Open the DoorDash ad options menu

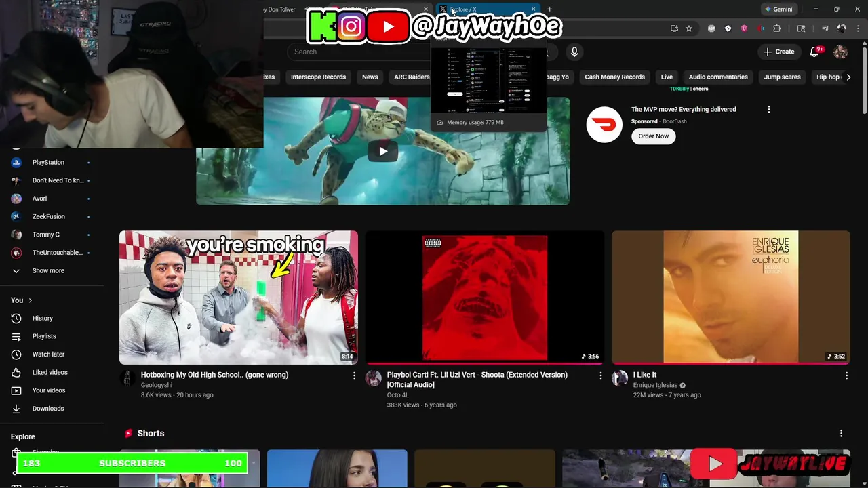(x=768, y=109)
